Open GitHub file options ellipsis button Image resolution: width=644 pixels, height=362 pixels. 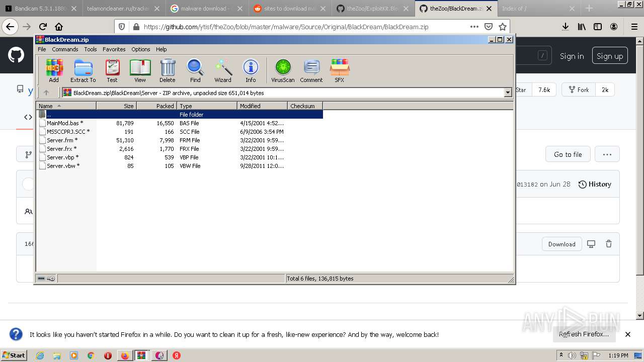point(607,154)
